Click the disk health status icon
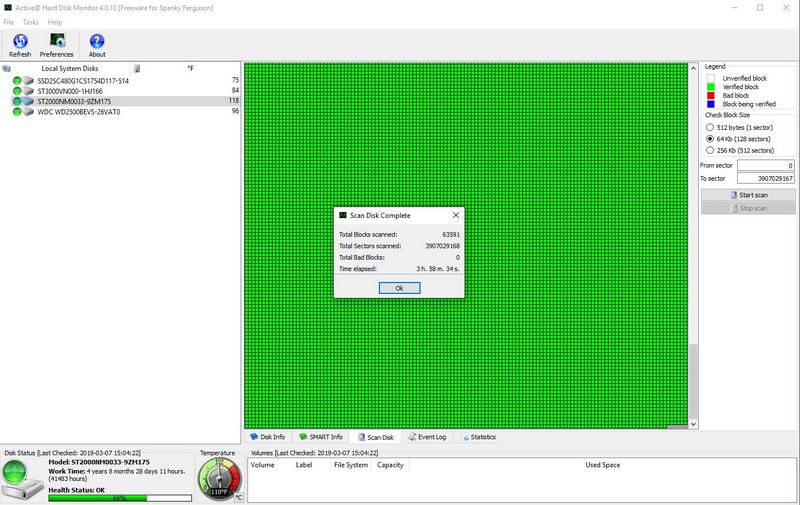The image size is (800, 505). (x=22, y=480)
